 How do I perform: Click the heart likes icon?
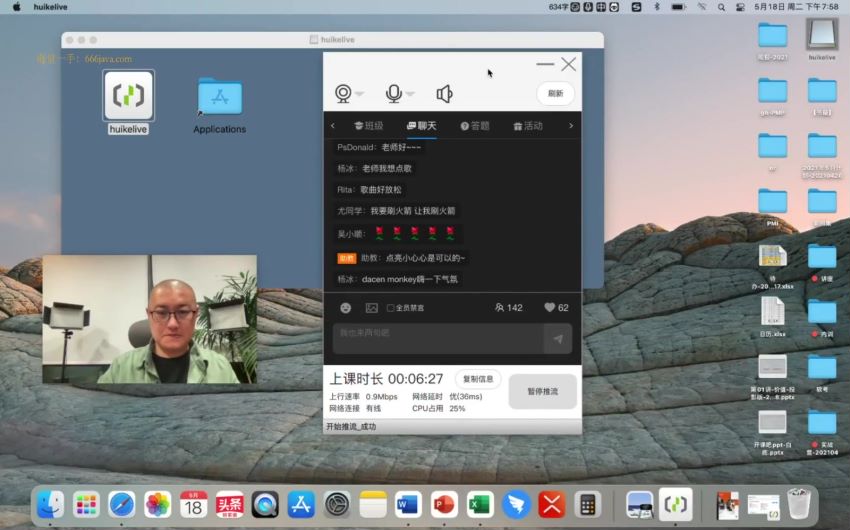[549, 307]
